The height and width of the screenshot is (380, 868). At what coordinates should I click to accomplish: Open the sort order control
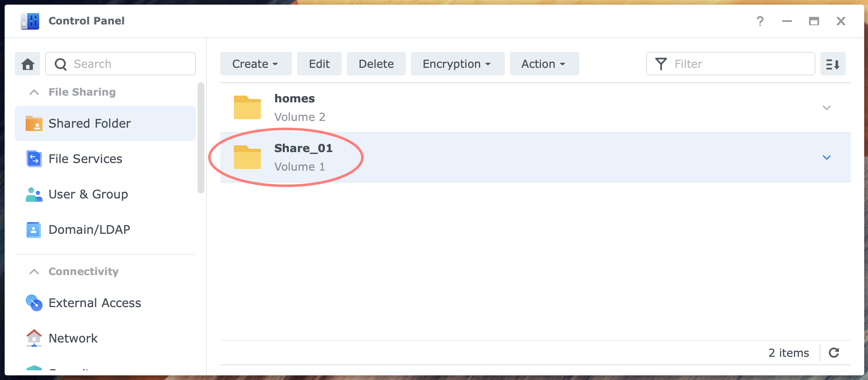[833, 64]
